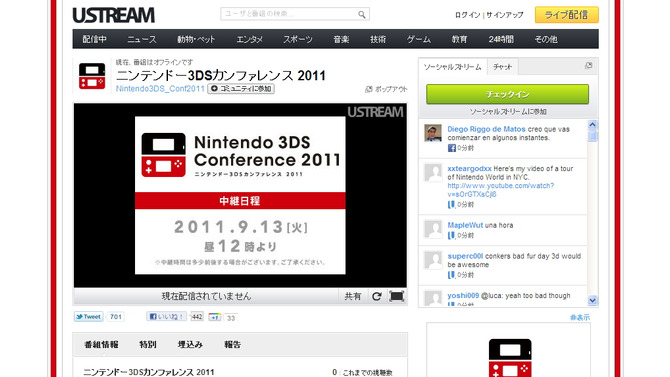
Task: Open the Nintendo3DS_Conf2011 channel link
Action: 160,89
